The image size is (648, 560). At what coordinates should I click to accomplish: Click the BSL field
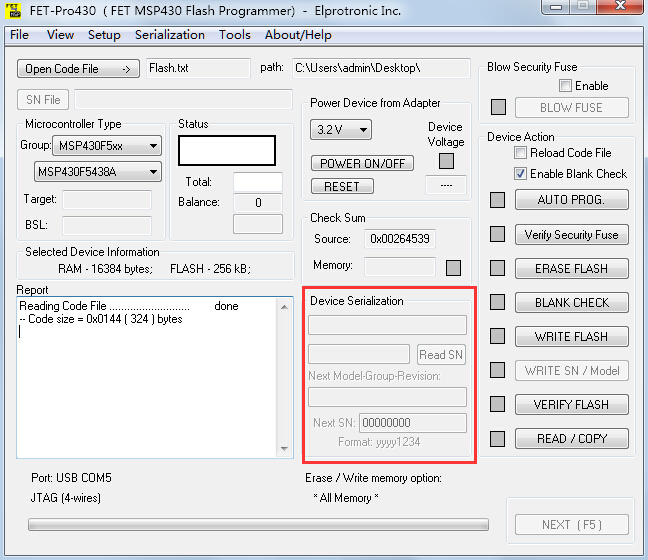107,226
